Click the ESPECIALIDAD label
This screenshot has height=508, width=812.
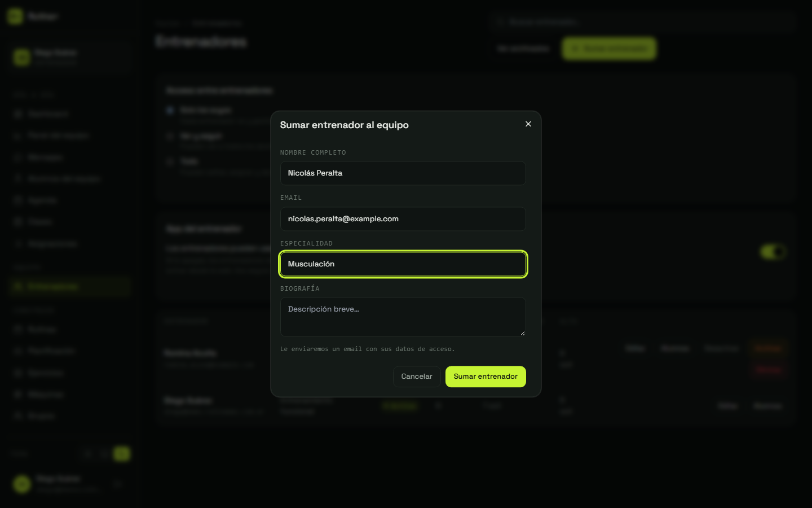306,243
